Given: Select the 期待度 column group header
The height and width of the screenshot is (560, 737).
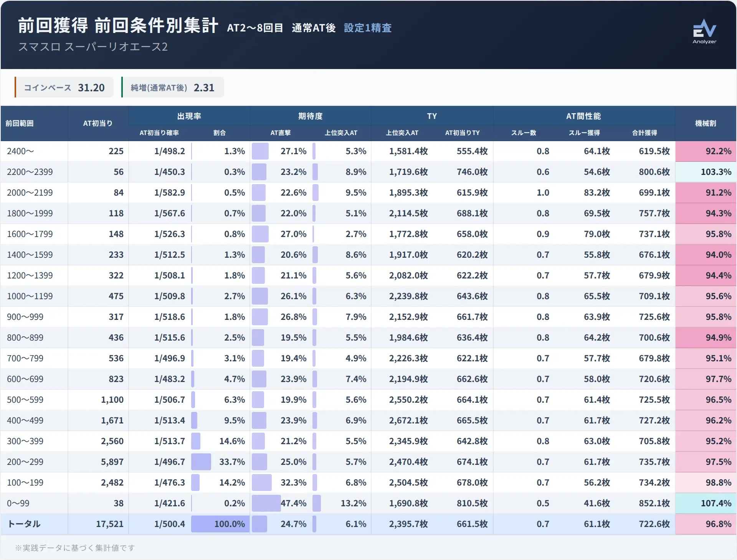Looking at the screenshot, I should 311,116.
